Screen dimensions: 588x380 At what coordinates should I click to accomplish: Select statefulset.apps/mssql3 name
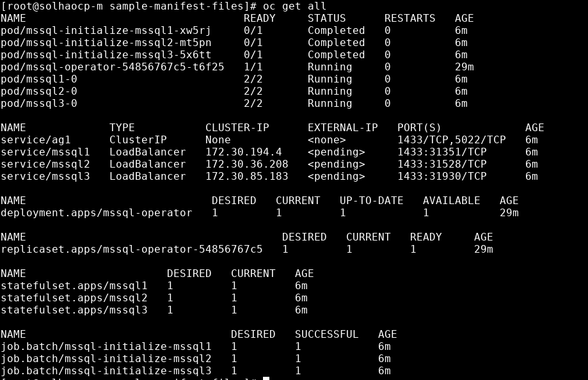tap(74, 310)
